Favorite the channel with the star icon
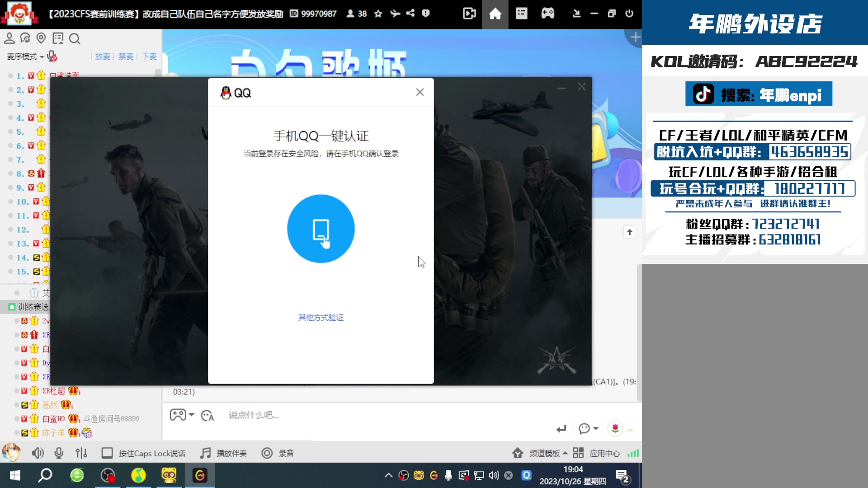This screenshot has width=868, height=488. click(x=378, y=14)
